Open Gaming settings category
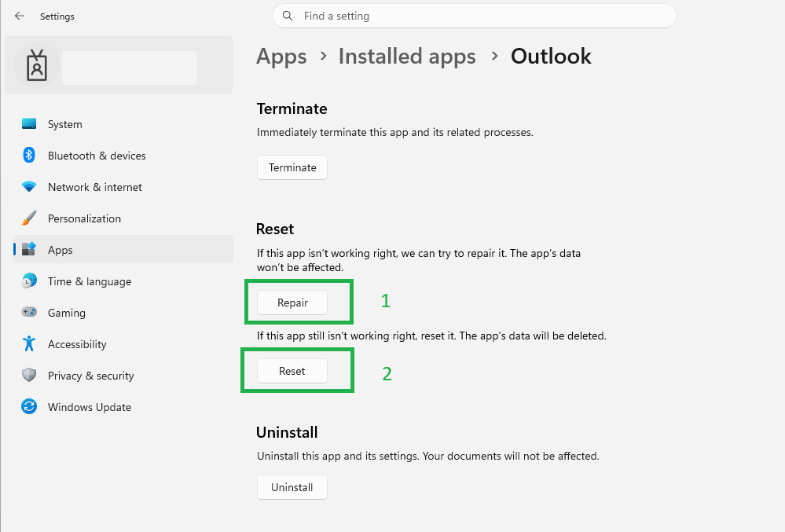Viewport: 785px width, 532px height. click(x=123, y=313)
